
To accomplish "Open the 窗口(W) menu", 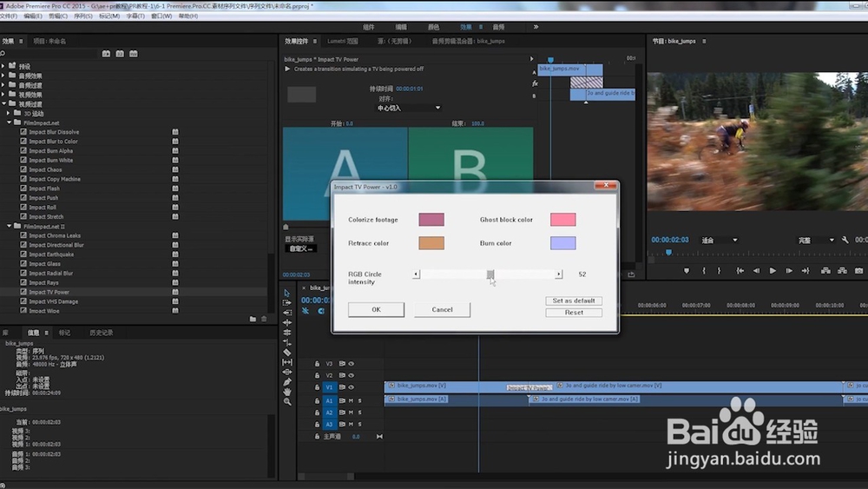I will click(161, 16).
